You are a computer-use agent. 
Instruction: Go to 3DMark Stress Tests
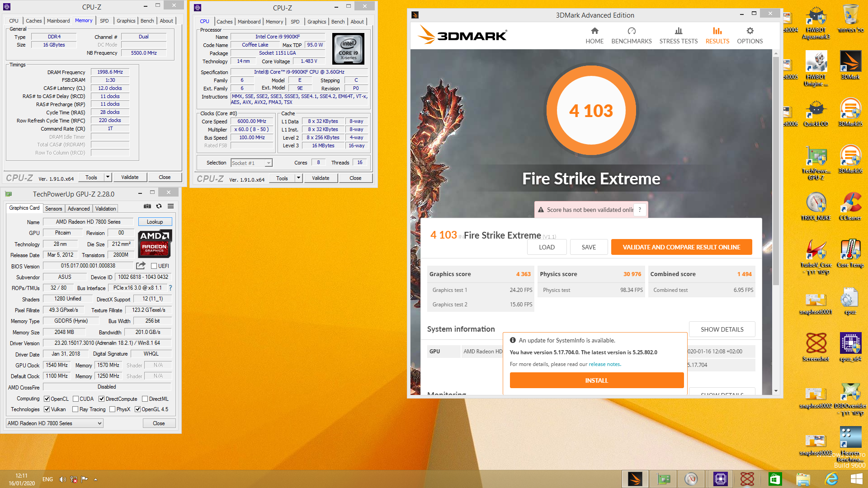tap(678, 36)
